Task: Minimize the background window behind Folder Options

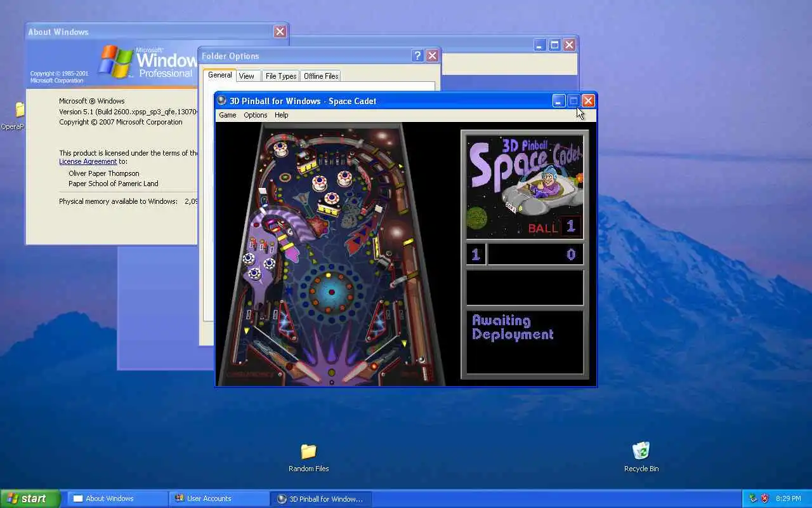Action: pyautogui.click(x=540, y=45)
